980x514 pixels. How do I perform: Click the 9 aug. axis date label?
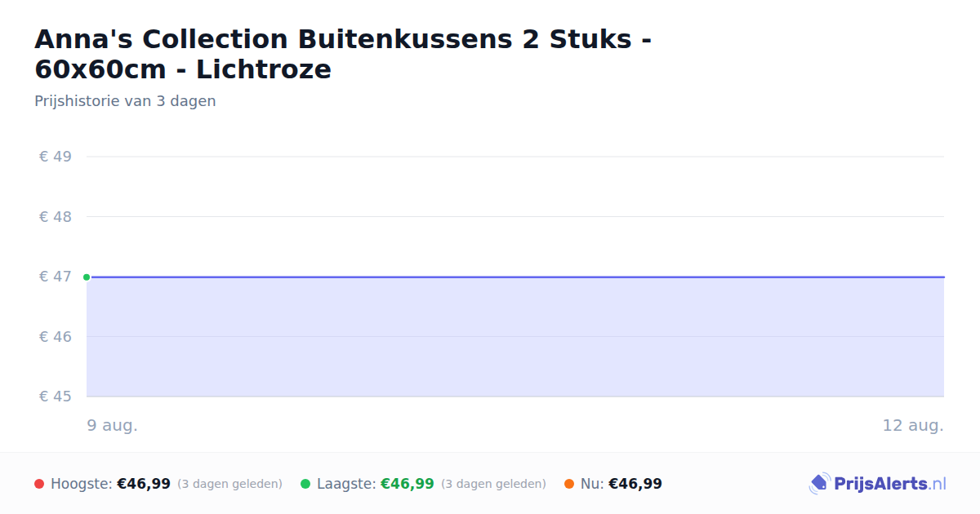[x=113, y=425]
